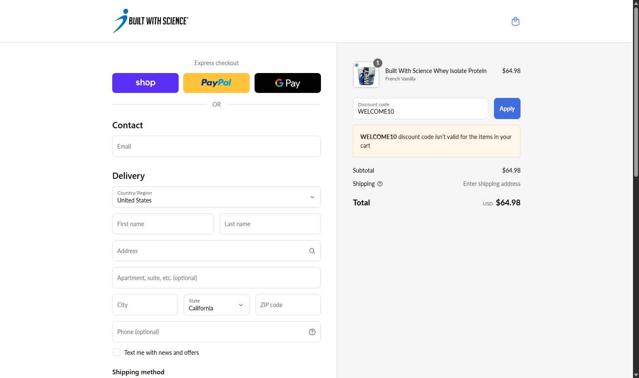This screenshot has height=378, width=639.
Task: Focus the City input field
Action: [145, 305]
